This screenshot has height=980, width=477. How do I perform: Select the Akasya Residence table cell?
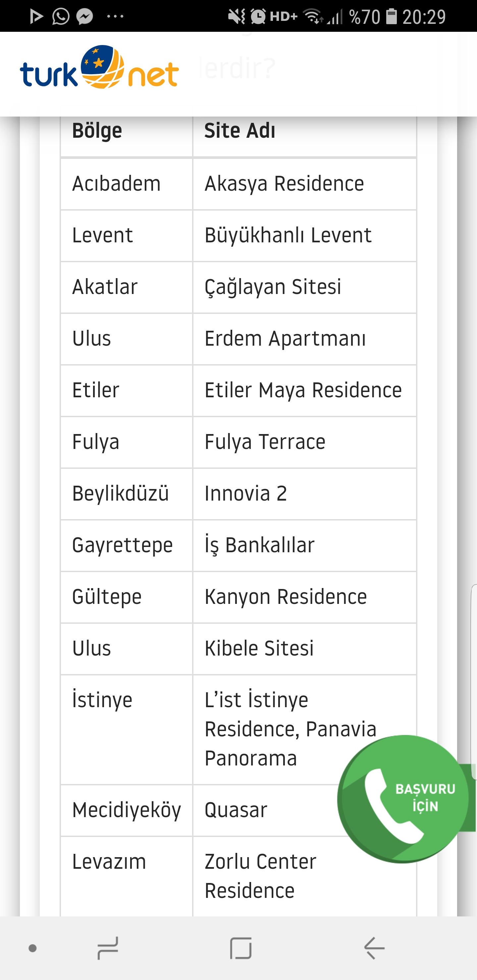point(284,184)
